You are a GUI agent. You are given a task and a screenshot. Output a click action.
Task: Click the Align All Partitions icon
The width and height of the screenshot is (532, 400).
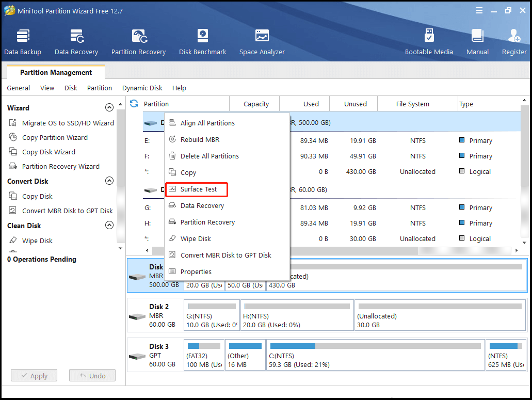(172, 123)
